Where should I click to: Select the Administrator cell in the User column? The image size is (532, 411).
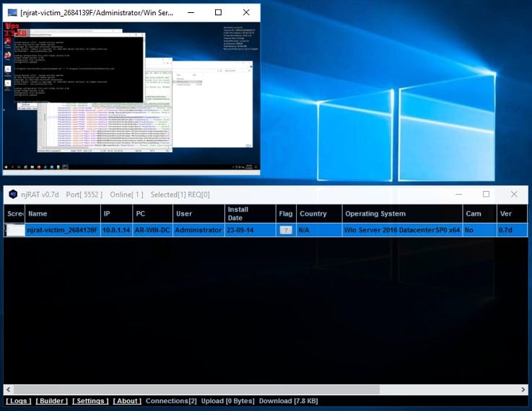pos(199,230)
